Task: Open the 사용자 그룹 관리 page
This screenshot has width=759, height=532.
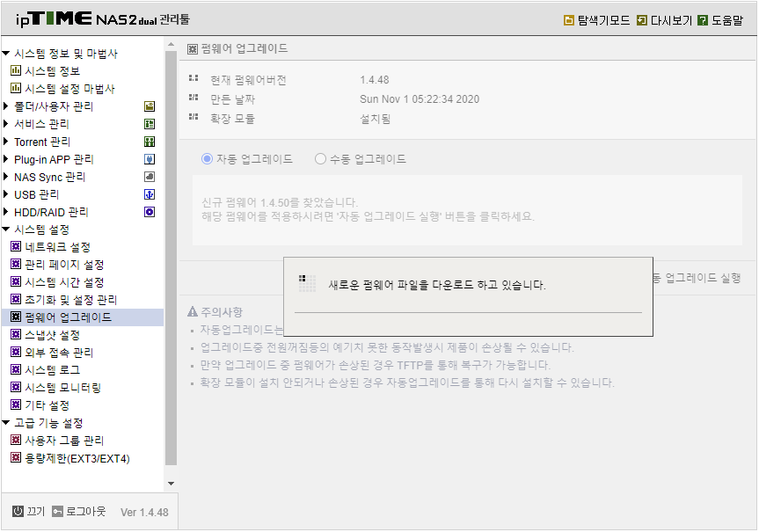Action: point(64,441)
